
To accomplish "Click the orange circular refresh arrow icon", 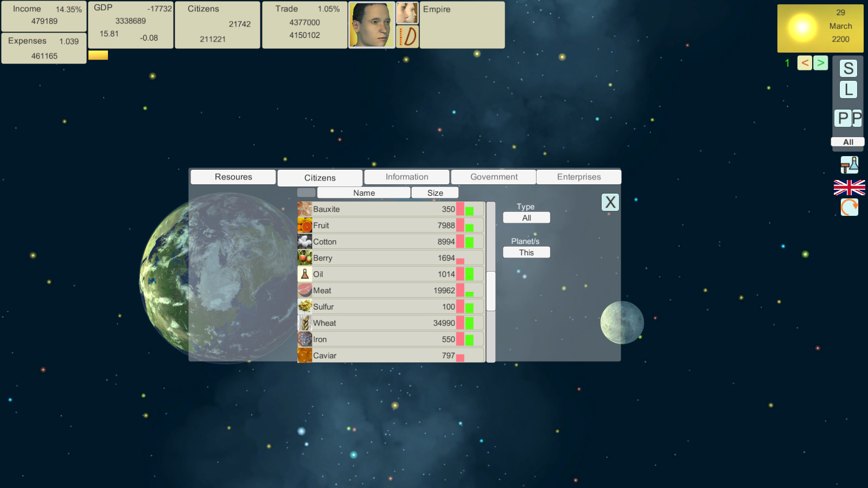I will click(x=849, y=207).
